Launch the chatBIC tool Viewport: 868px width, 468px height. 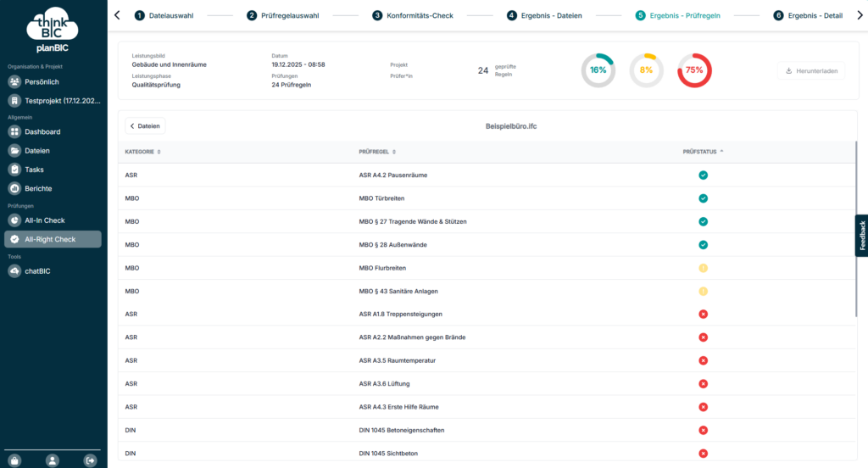tap(40, 270)
